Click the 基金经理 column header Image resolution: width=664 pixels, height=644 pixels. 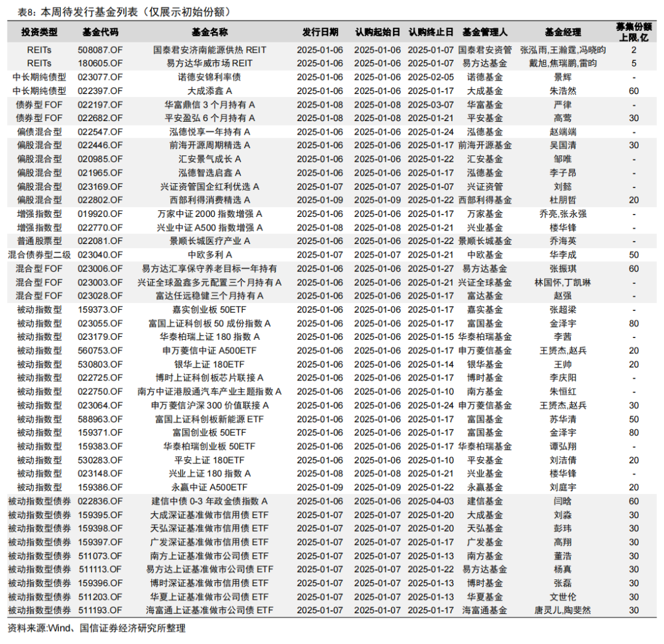pos(563,32)
